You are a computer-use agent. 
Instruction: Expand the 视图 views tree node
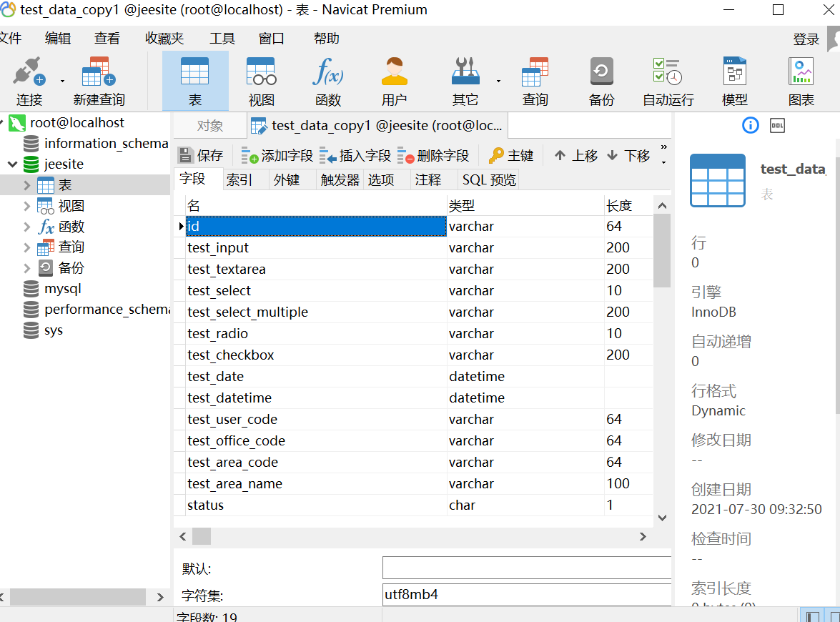click(x=26, y=206)
